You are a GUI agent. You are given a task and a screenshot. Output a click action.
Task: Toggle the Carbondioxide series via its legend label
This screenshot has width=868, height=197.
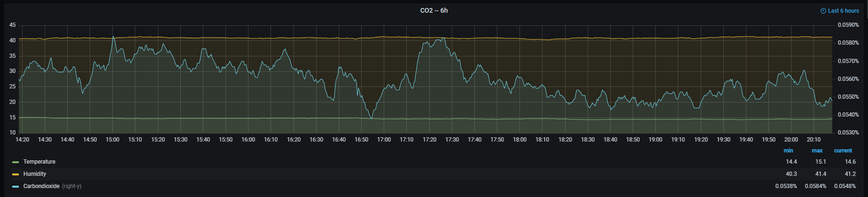coord(41,186)
